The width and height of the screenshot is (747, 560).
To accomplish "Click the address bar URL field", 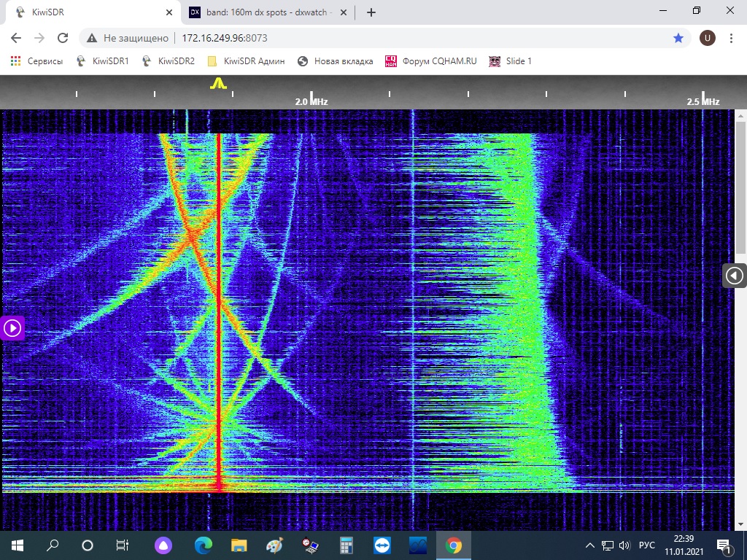I will pos(365,38).
